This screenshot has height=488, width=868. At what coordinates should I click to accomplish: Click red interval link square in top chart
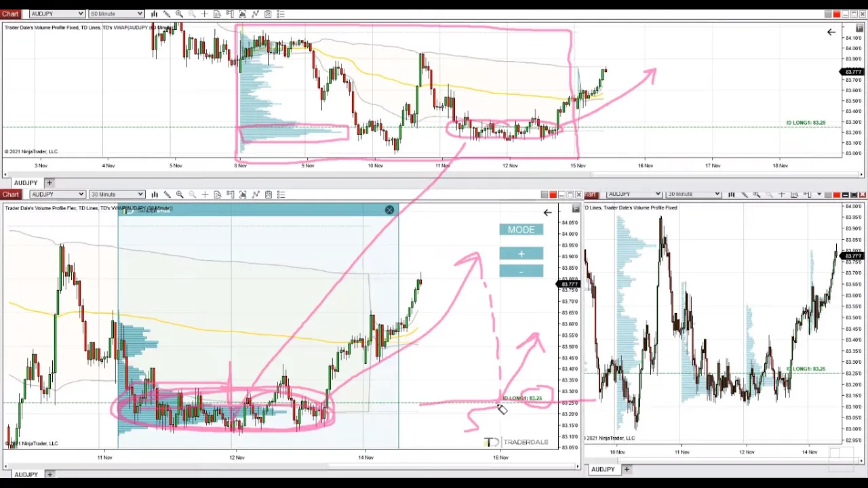pyautogui.click(x=837, y=14)
